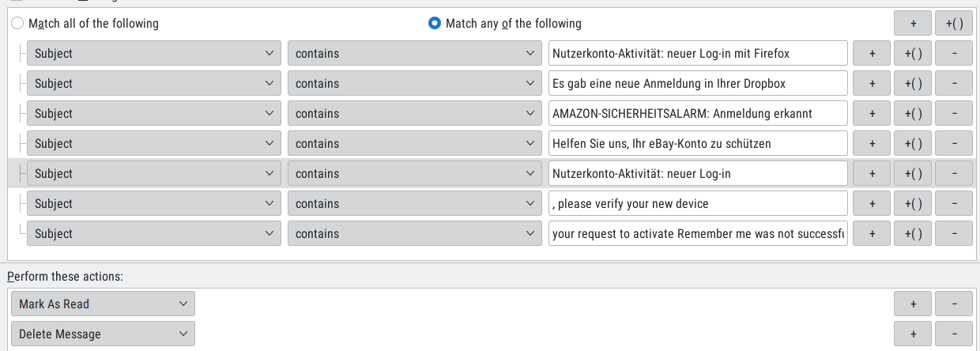Image resolution: width=980 pixels, height=351 pixels.
Task: Click the top-level nested group '+( )' button
Action: coord(954,24)
